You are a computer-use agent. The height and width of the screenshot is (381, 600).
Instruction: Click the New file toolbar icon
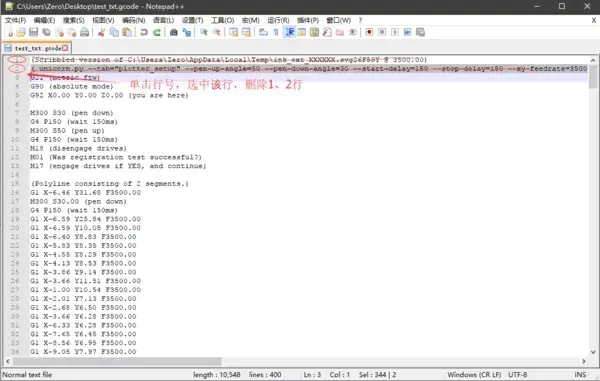(10, 33)
